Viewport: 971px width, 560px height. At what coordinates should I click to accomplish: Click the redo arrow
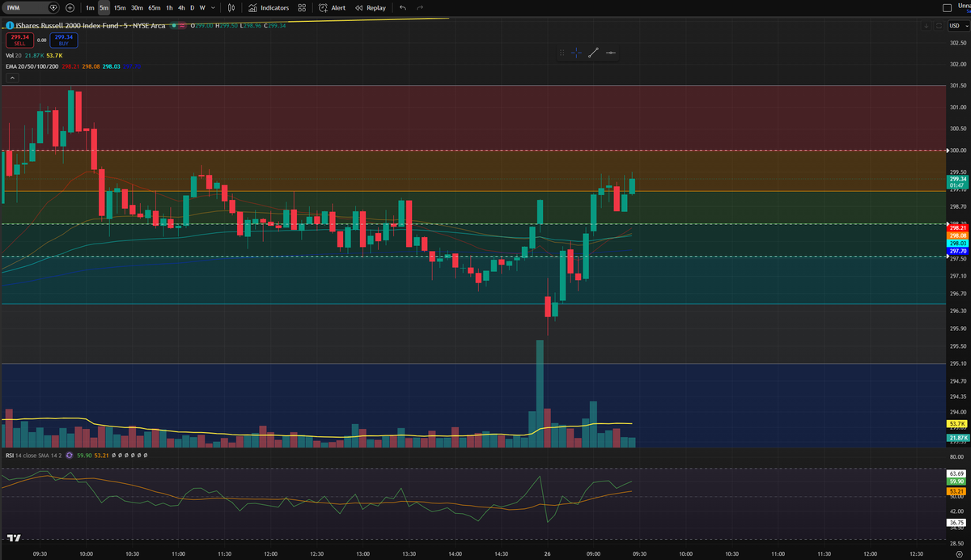pyautogui.click(x=419, y=7)
